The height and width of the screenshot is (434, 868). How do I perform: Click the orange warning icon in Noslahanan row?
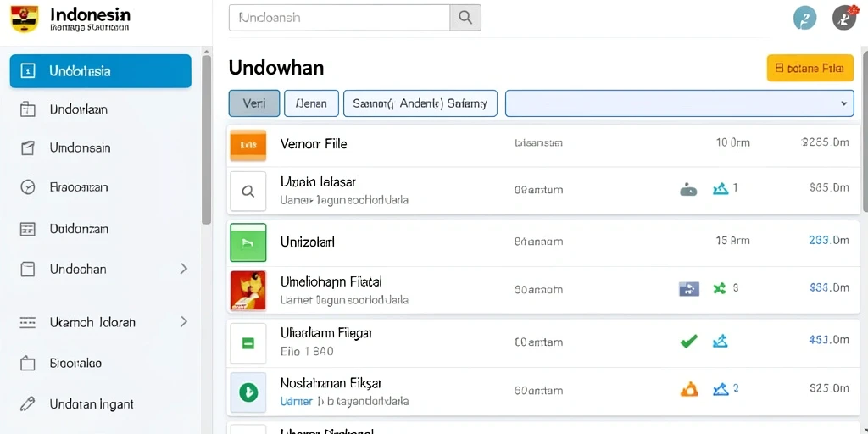click(688, 390)
